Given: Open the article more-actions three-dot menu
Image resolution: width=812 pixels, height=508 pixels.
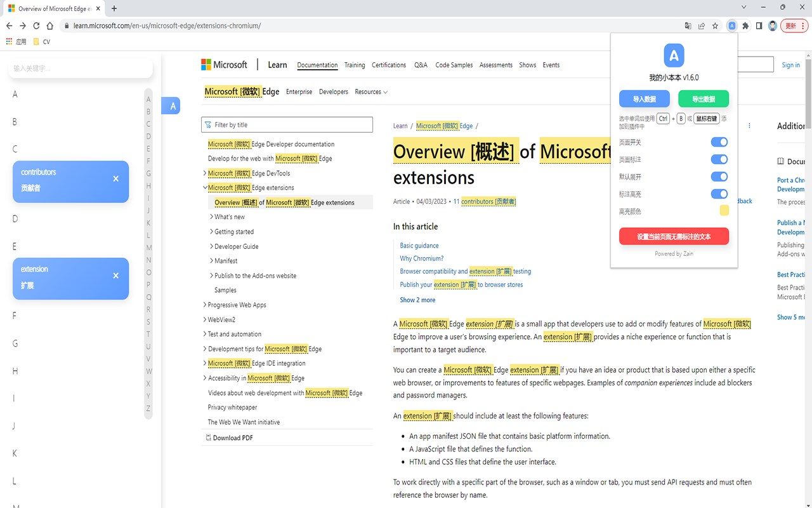Looking at the screenshot, I should pos(749,126).
